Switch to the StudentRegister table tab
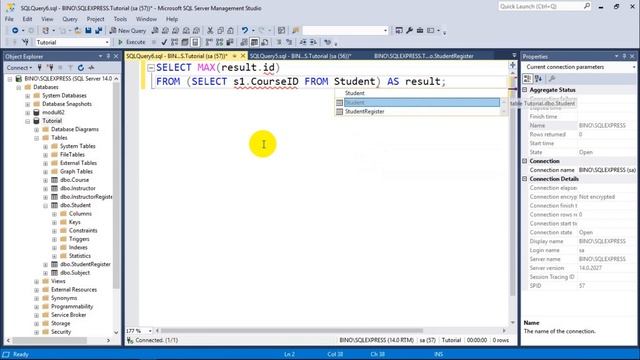This screenshot has width=640, height=360. (424, 56)
